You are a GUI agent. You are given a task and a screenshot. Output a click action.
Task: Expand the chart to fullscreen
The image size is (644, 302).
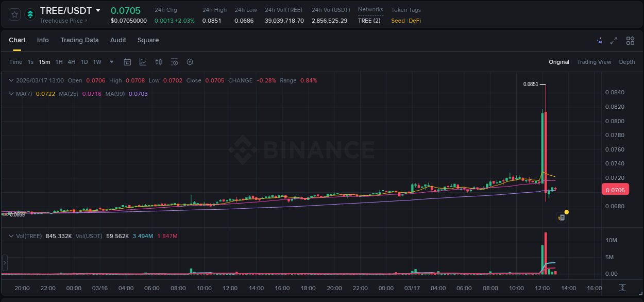tap(614, 40)
